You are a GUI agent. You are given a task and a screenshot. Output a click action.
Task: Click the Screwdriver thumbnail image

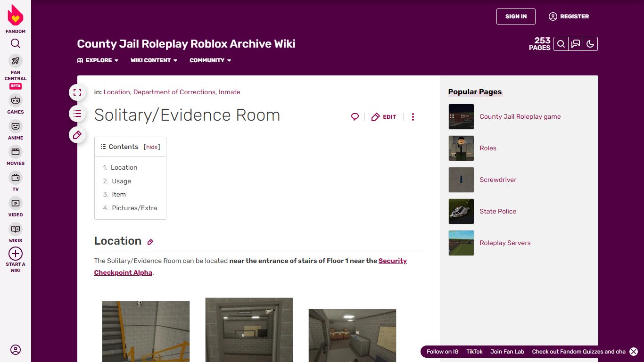[x=461, y=180]
